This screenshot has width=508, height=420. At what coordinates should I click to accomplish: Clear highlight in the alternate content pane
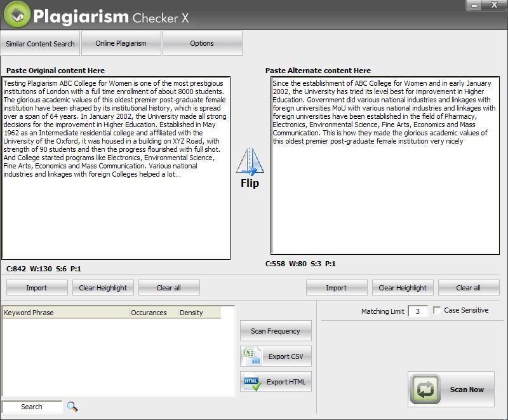403,288
